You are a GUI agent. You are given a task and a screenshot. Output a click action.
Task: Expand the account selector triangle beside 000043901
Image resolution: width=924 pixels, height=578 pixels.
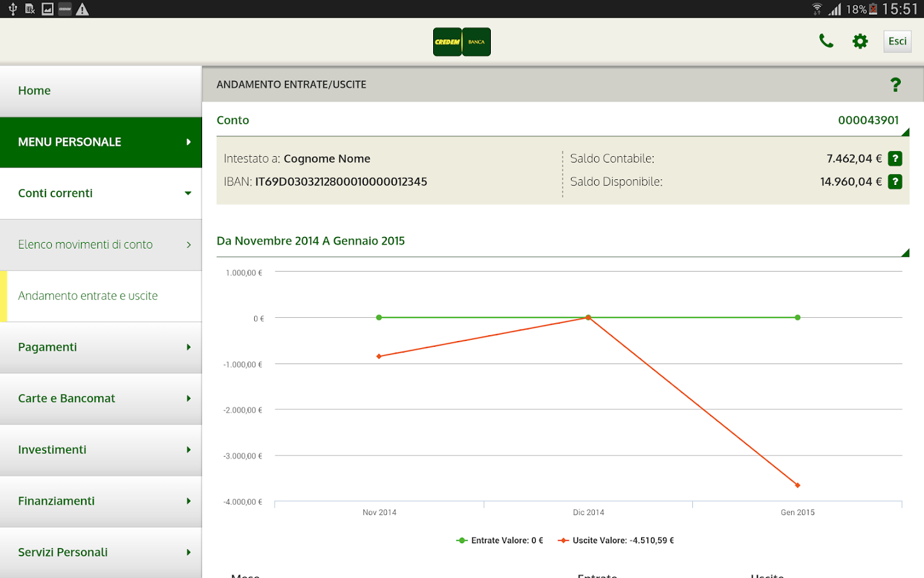[905, 132]
